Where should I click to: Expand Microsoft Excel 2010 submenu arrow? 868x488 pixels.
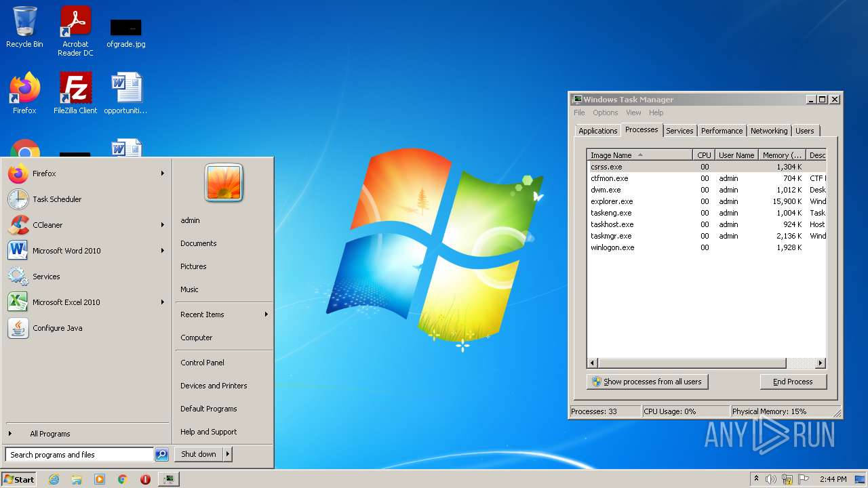click(x=163, y=302)
